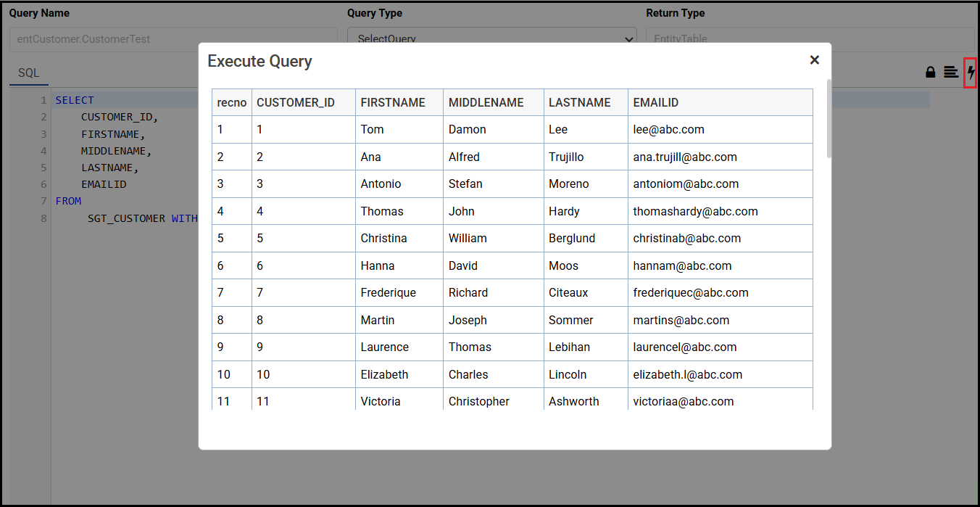
Task: Click the EMAILID column header
Action: (655, 102)
